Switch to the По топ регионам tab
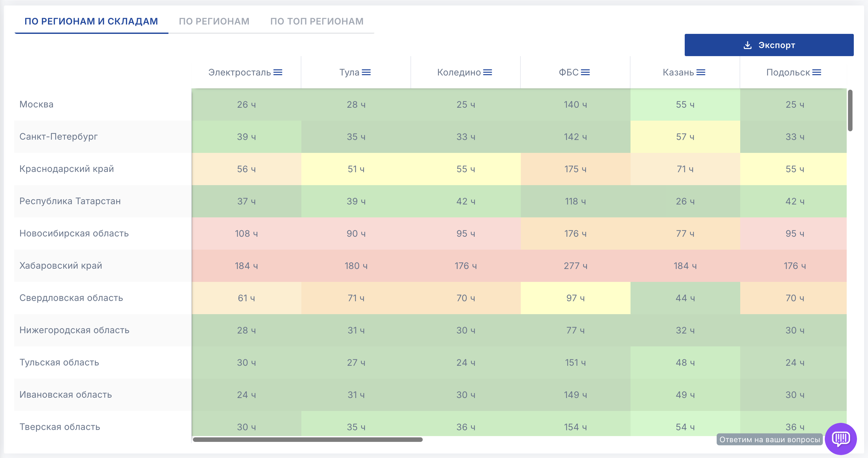This screenshot has height=458, width=868. [x=317, y=22]
